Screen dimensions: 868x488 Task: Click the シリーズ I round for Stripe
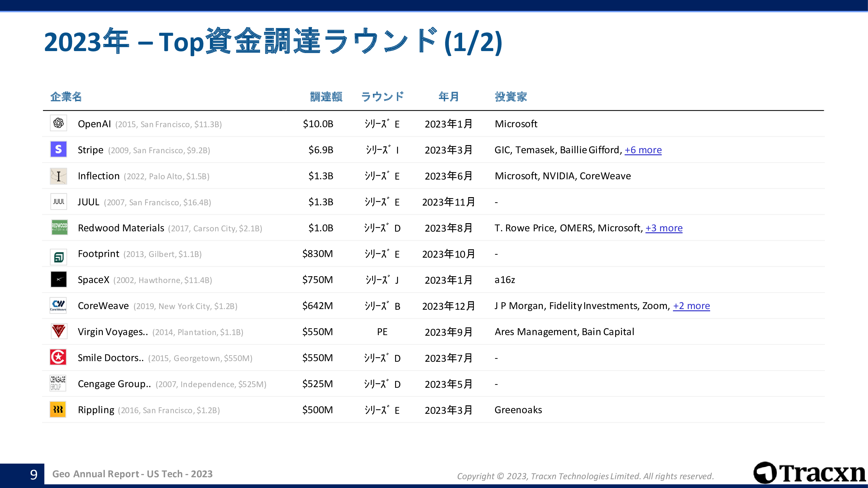(382, 150)
